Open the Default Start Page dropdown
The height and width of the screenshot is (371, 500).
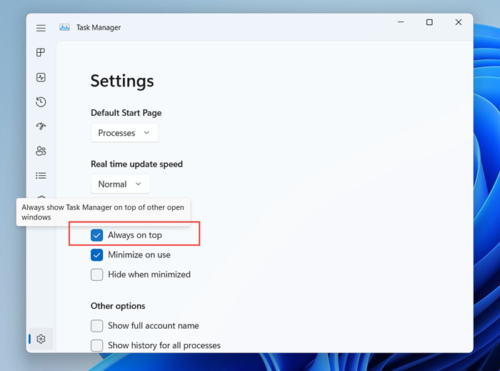[124, 133]
